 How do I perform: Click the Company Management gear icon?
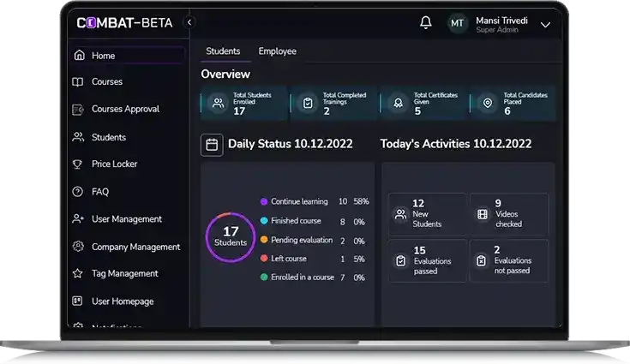coord(78,246)
